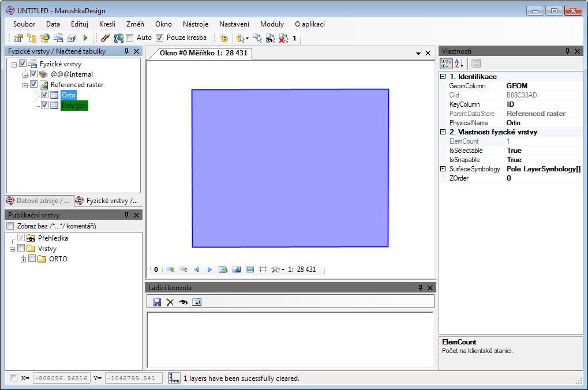Collapse the 1. Identifikace property group

tap(443, 77)
